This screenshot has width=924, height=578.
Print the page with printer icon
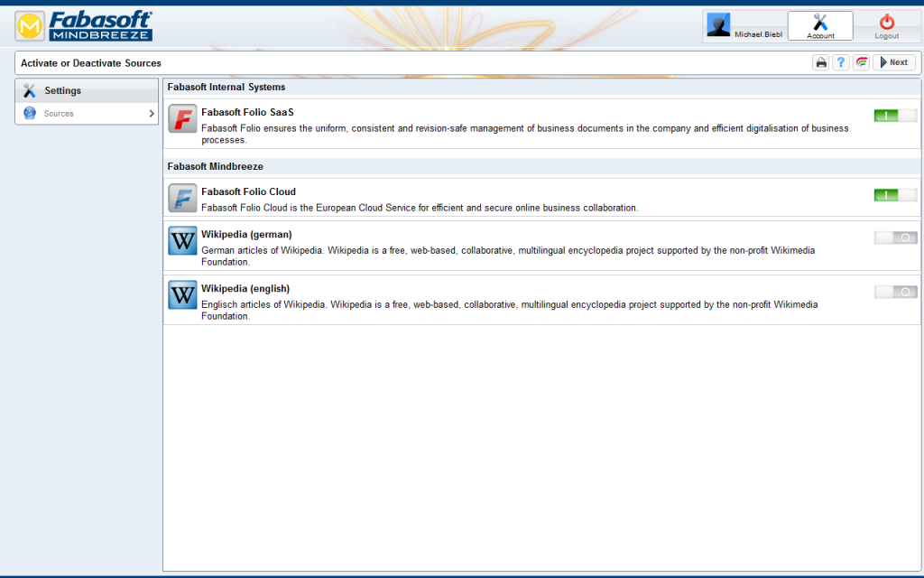pyautogui.click(x=821, y=62)
